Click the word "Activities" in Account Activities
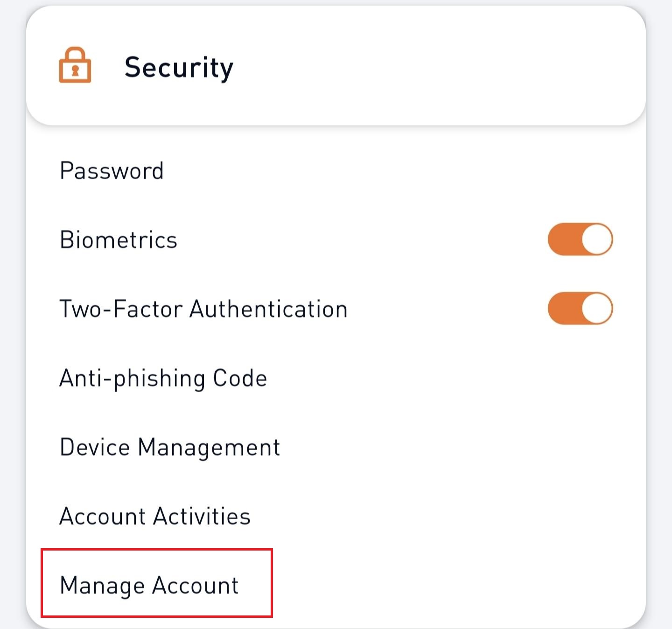 point(202,516)
